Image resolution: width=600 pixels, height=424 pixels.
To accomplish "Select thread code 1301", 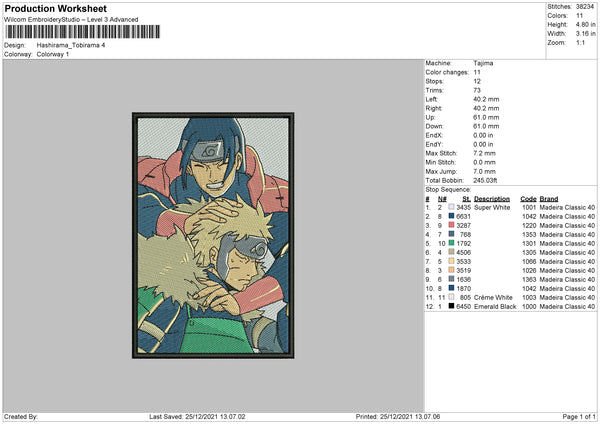I will pyautogui.click(x=529, y=243).
